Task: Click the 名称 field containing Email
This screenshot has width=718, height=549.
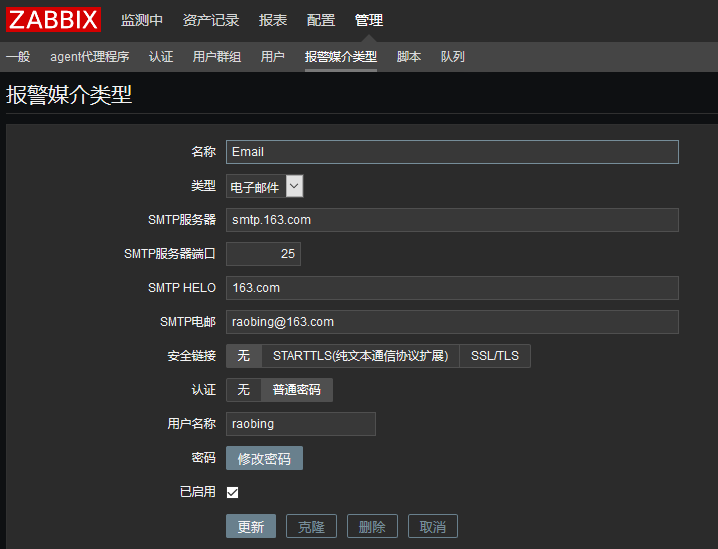Action: (452, 152)
